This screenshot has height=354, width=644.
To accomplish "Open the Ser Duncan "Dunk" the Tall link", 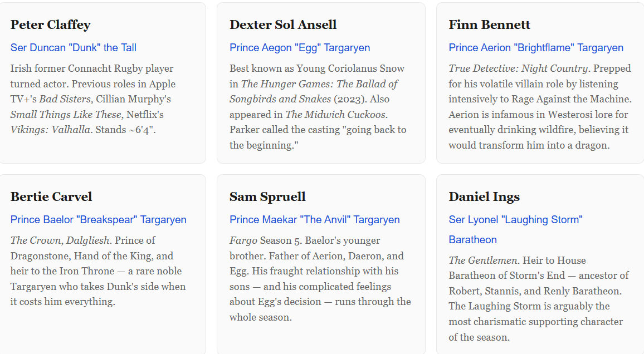I will pyautogui.click(x=73, y=48).
